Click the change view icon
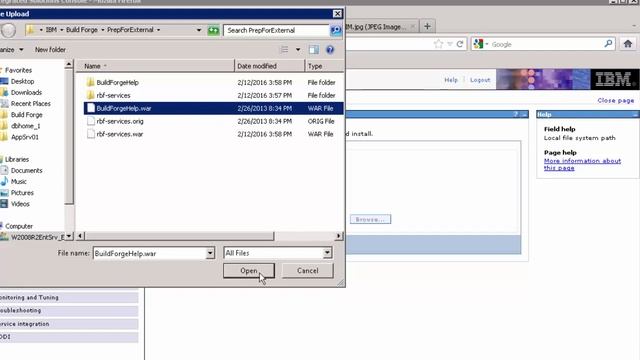This screenshot has width=640, height=360. click(284, 50)
